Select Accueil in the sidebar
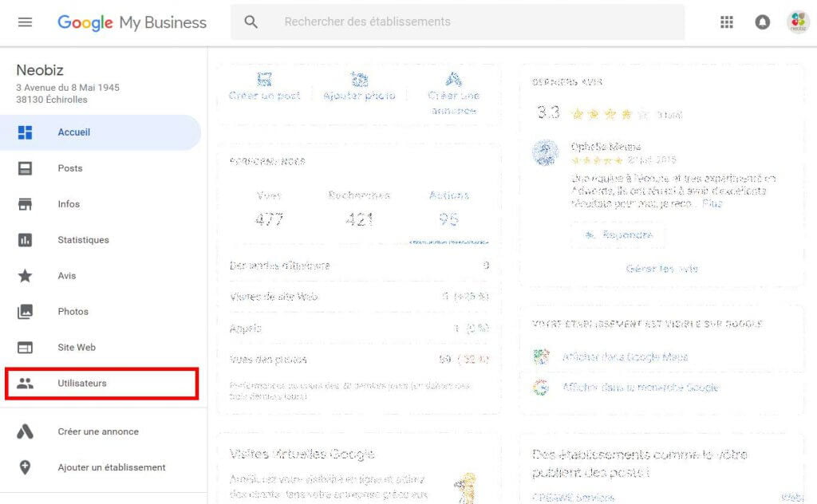This screenshot has height=504, width=817. [x=100, y=132]
